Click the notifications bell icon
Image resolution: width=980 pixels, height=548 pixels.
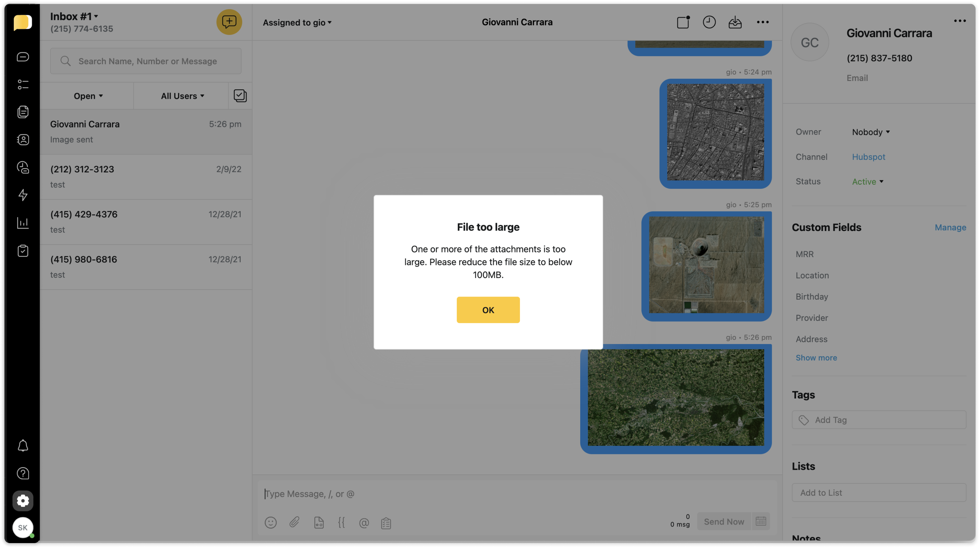(x=23, y=445)
